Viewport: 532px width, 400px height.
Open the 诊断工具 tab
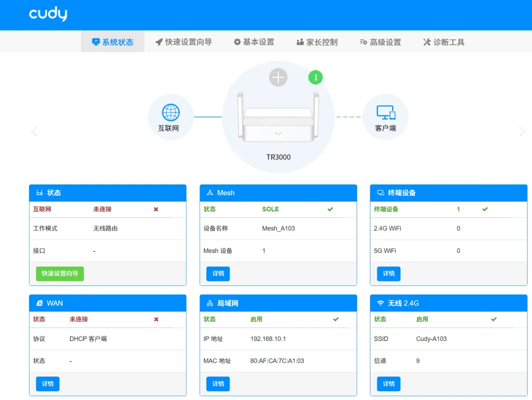pos(444,42)
